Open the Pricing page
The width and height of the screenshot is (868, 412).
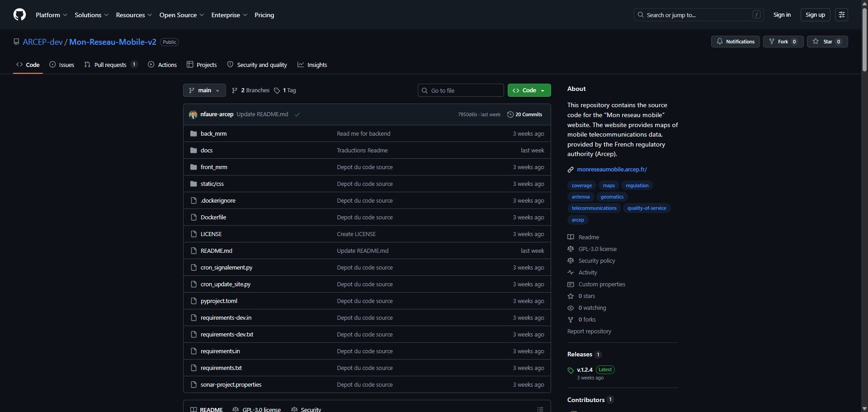[x=264, y=15]
